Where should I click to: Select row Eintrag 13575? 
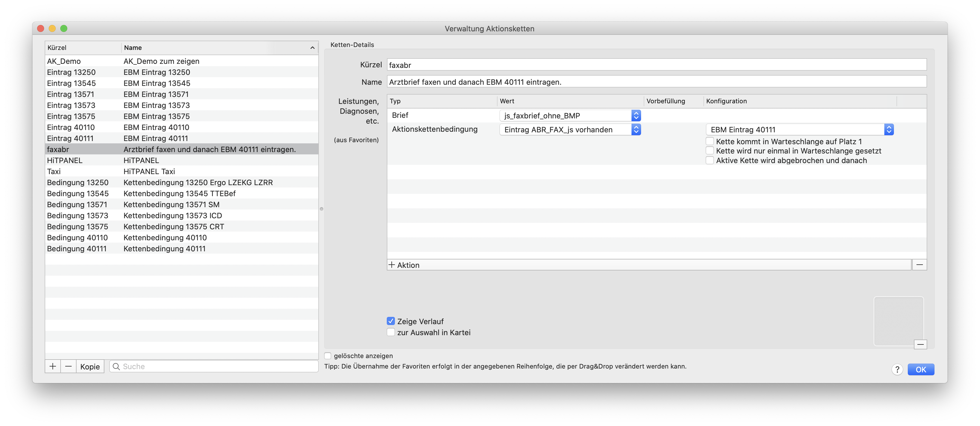coord(182,116)
